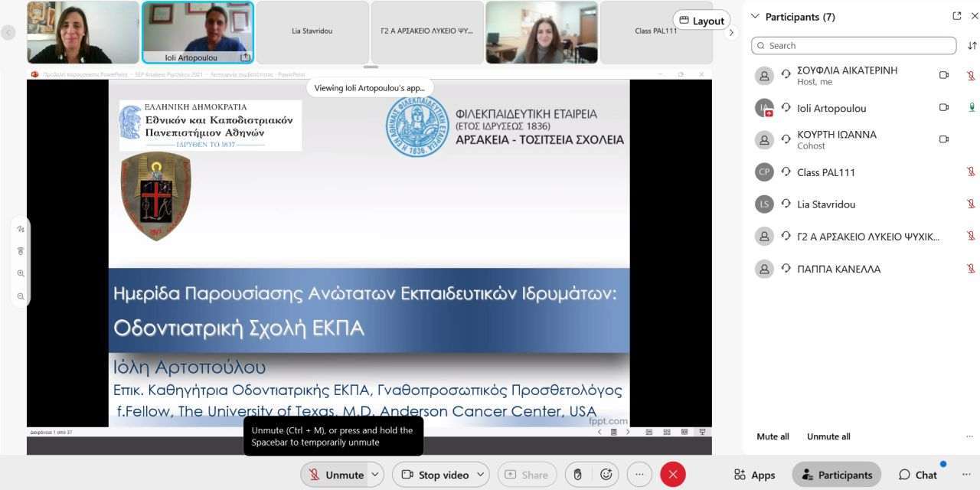Zoom out of the shared content
This screenshot has width=980, height=490.
tap(21, 296)
